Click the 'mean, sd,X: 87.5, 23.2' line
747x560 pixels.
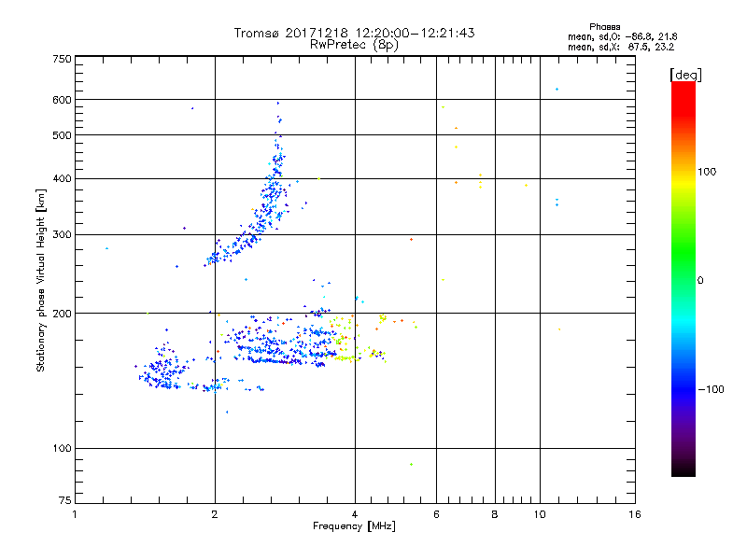pos(621,47)
